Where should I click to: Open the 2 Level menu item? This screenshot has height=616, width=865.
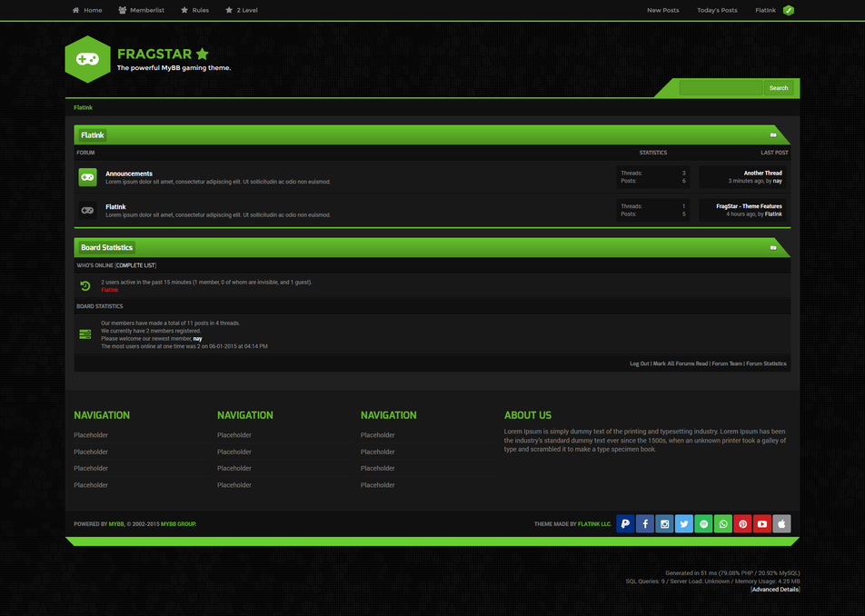coord(242,10)
